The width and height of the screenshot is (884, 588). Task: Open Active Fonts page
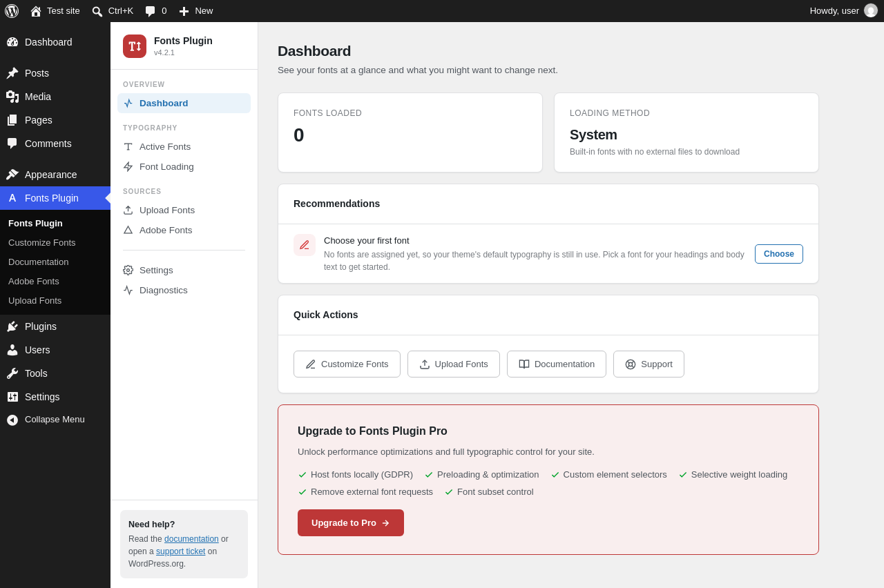[x=184, y=146]
